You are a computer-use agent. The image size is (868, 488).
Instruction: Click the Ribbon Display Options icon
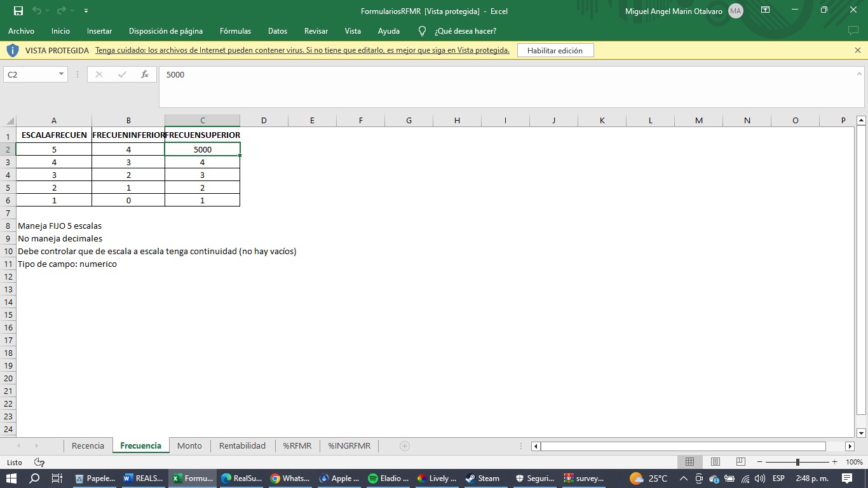(766, 11)
